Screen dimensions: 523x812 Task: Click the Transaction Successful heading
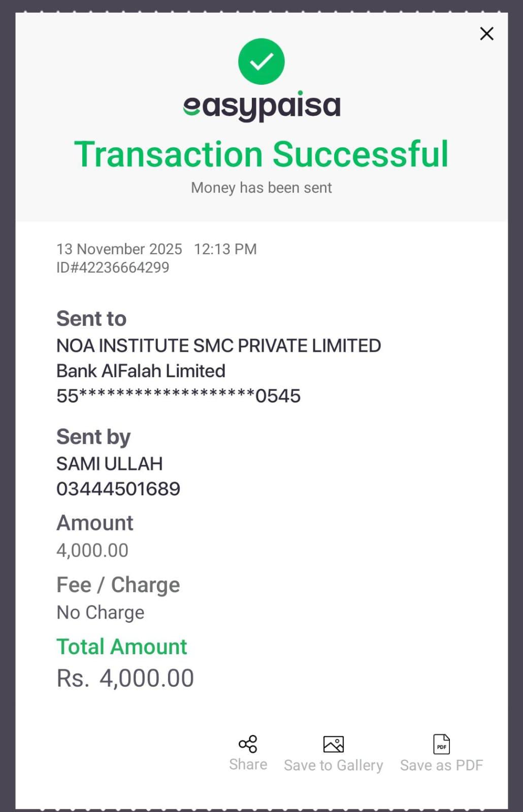point(261,154)
